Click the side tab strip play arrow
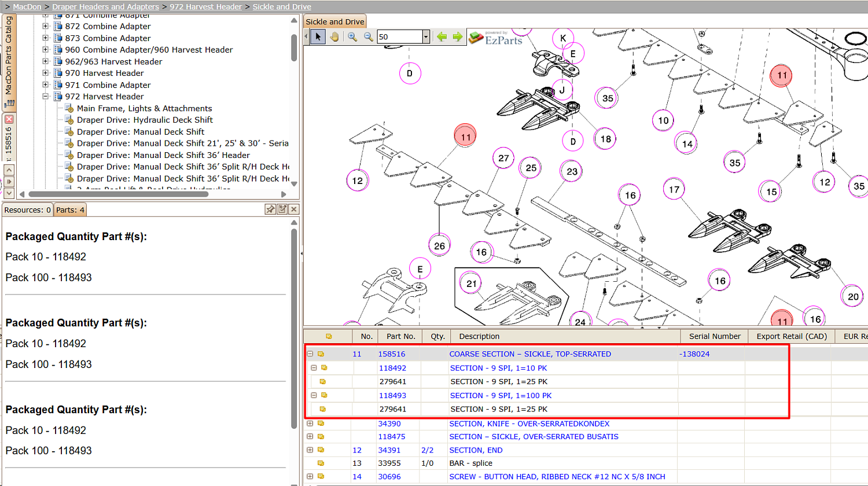This screenshot has width=868, height=486. click(x=9, y=182)
